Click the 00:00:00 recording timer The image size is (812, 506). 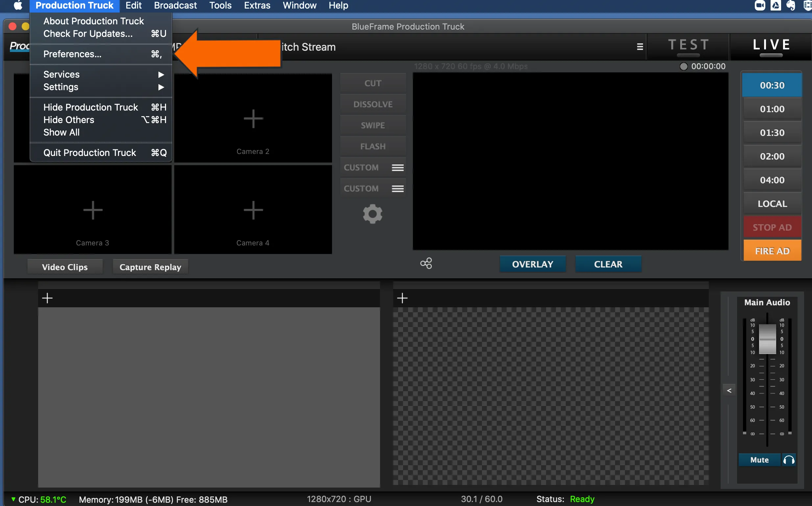coord(708,66)
